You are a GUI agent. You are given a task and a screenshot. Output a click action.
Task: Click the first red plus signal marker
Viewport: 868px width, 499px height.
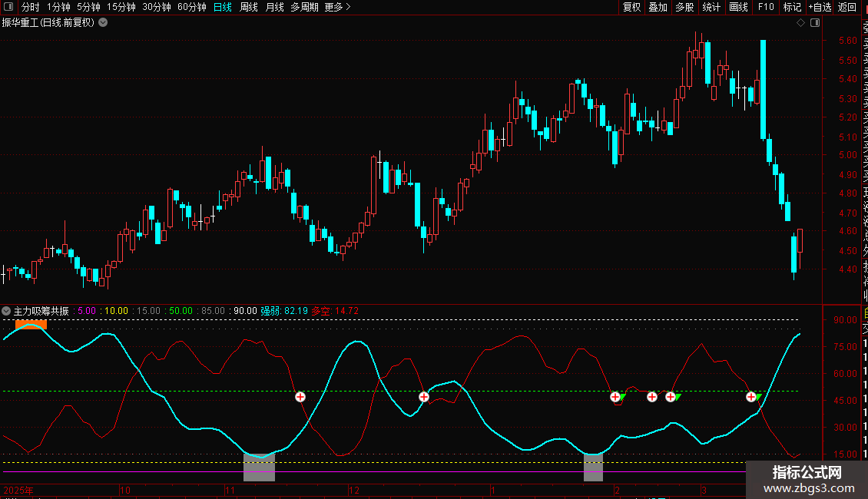[x=300, y=397]
